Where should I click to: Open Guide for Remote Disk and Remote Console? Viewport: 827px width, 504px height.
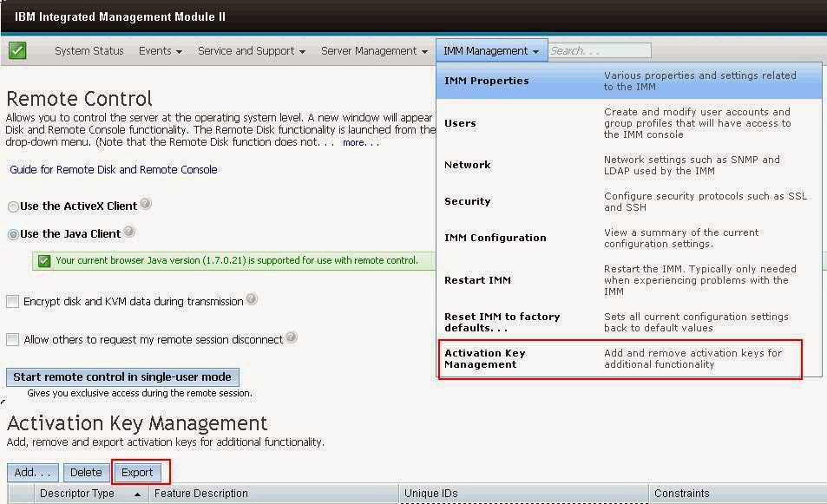114,170
